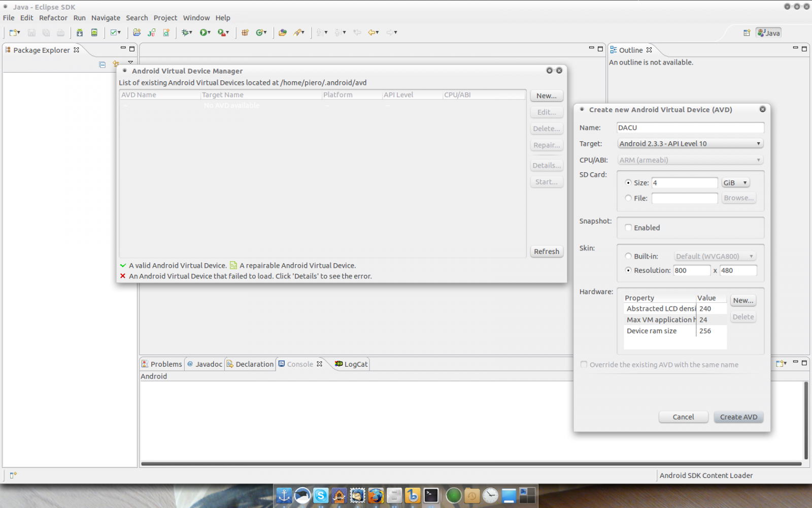This screenshot has height=508, width=812.
Task: Open the Android Virtual Device Manager toolbar icon
Action: coord(94,33)
